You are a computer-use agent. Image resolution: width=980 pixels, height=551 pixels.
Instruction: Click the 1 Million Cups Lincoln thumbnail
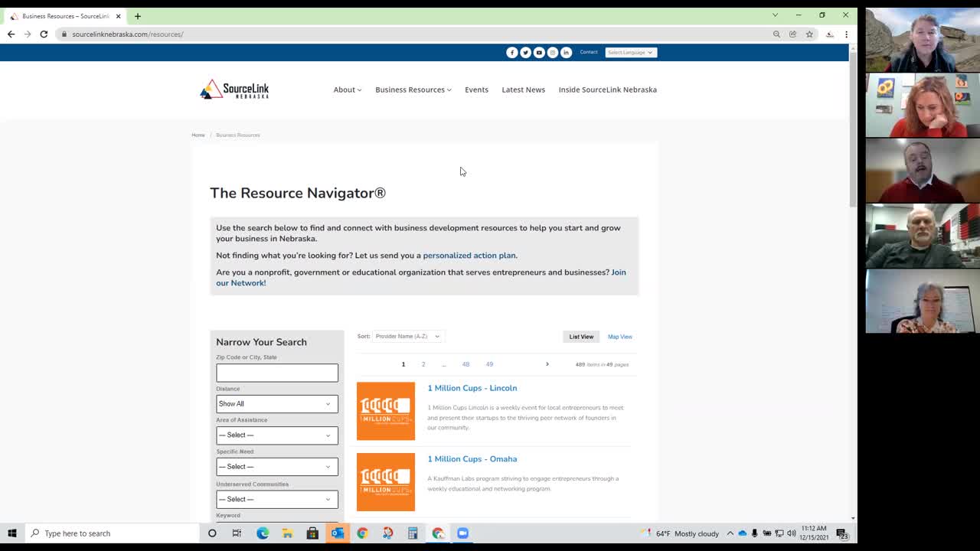(x=386, y=411)
